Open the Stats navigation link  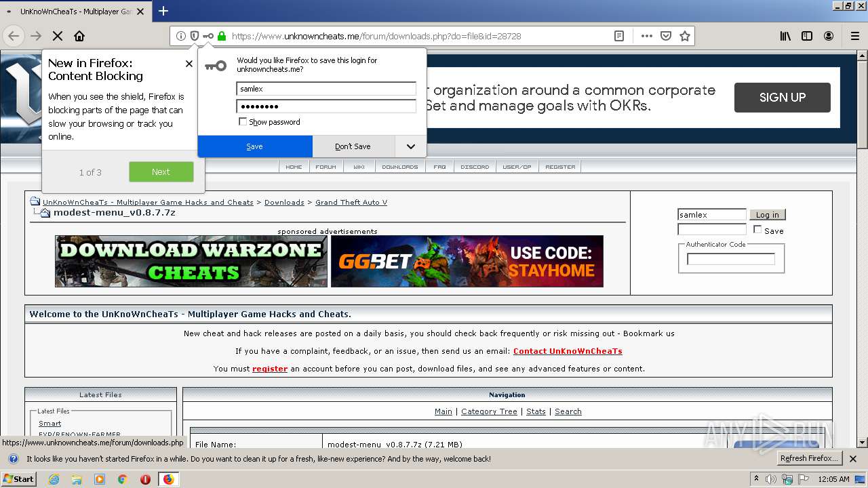tap(536, 411)
